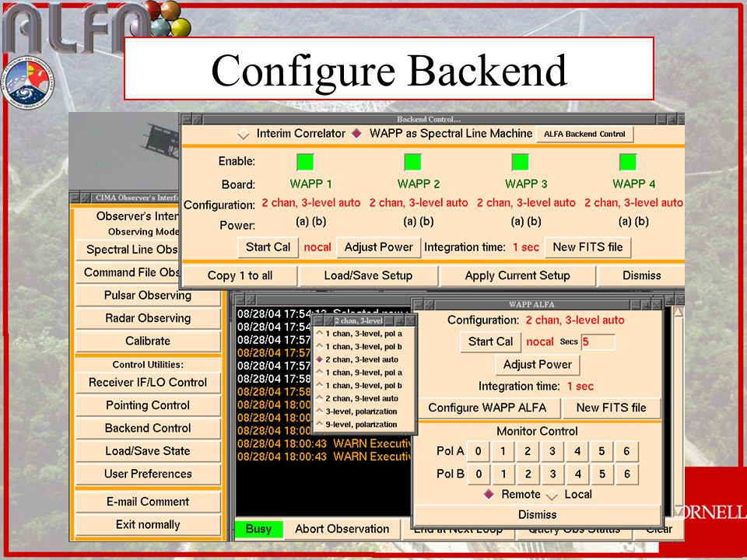Open Command File Observing mode
The height and width of the screenshot is (560, 747).
pos(128,272)
